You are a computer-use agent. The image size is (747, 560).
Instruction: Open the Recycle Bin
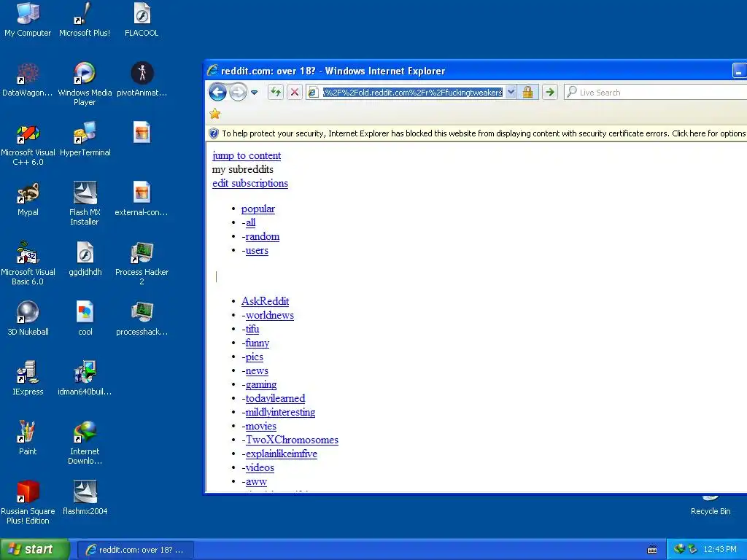[711, 506]
